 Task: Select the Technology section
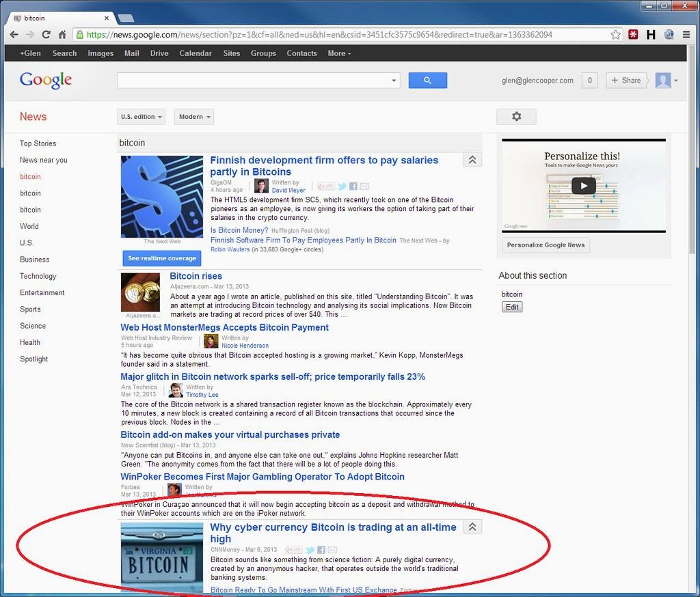38,276
